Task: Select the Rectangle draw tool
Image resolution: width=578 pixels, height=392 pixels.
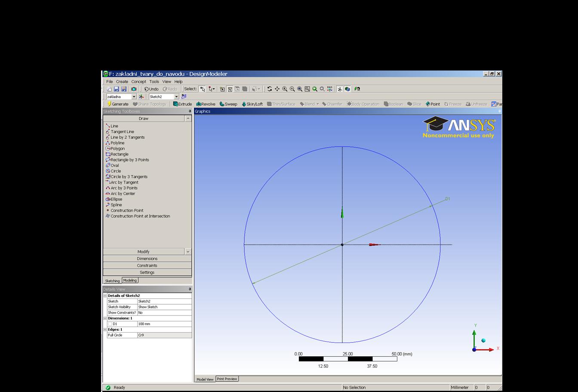Action: tap(117, 154)
